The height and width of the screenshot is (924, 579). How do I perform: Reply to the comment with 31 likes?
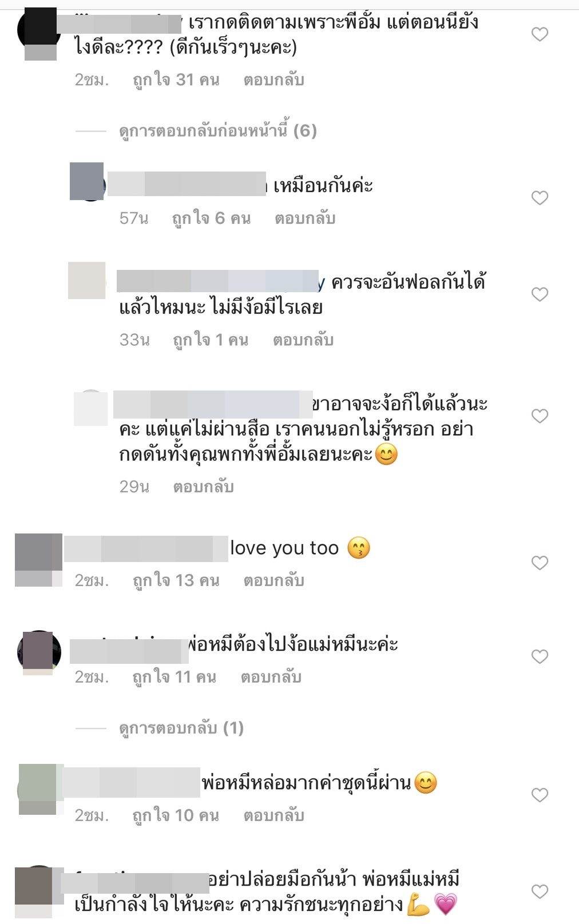click(x=273, y=80)
